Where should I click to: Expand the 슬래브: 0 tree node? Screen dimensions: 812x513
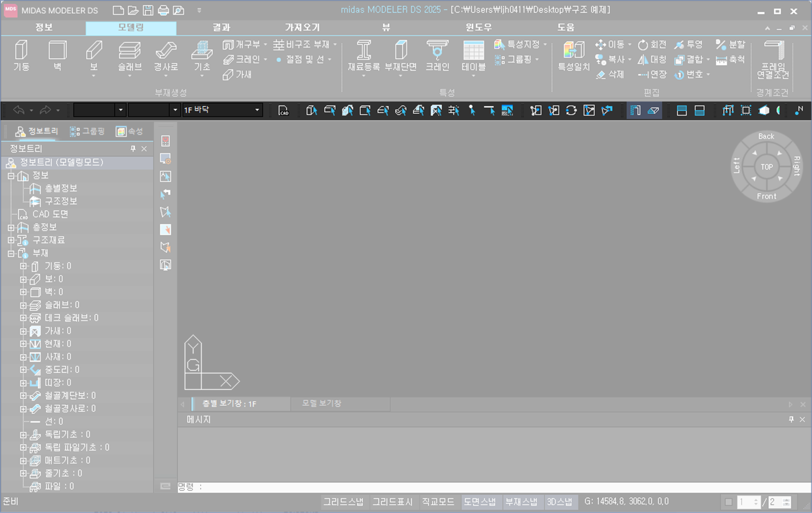tap(23, 305)
